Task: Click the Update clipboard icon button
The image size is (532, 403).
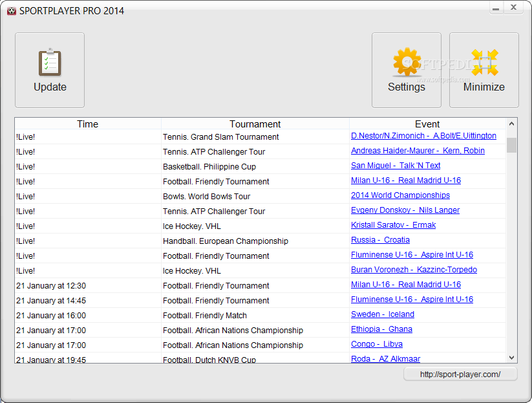Action: click(50, 71)
